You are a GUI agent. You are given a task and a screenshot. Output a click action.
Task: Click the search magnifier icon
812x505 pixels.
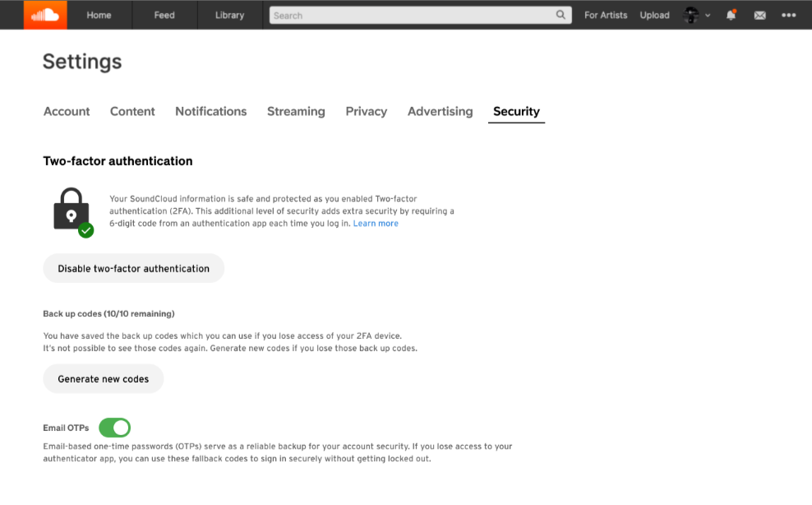561,15
